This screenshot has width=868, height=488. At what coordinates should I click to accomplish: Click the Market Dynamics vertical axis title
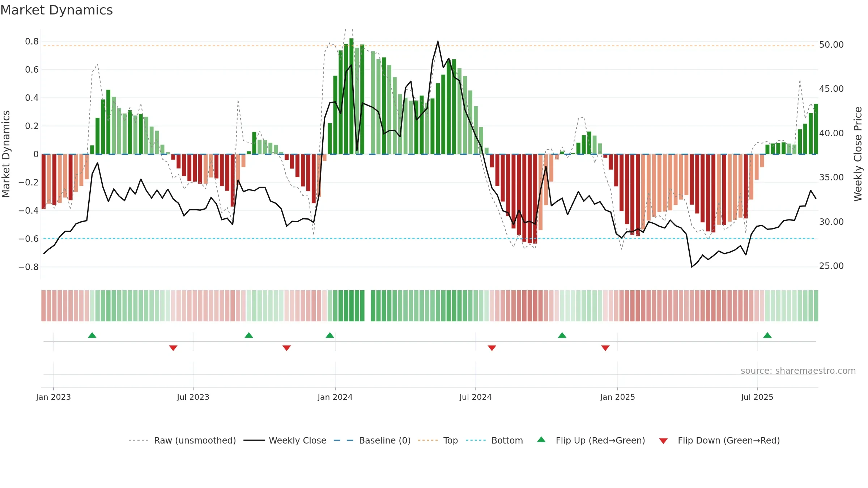pos(6,154)
